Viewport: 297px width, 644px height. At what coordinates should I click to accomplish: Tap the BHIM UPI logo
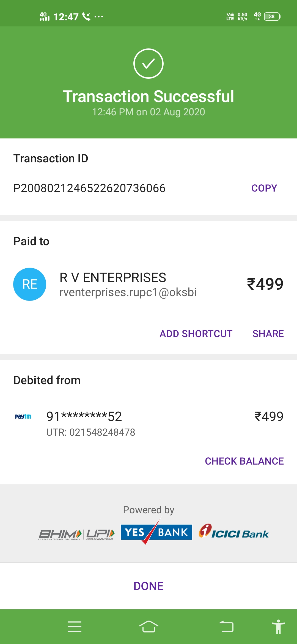76,534
